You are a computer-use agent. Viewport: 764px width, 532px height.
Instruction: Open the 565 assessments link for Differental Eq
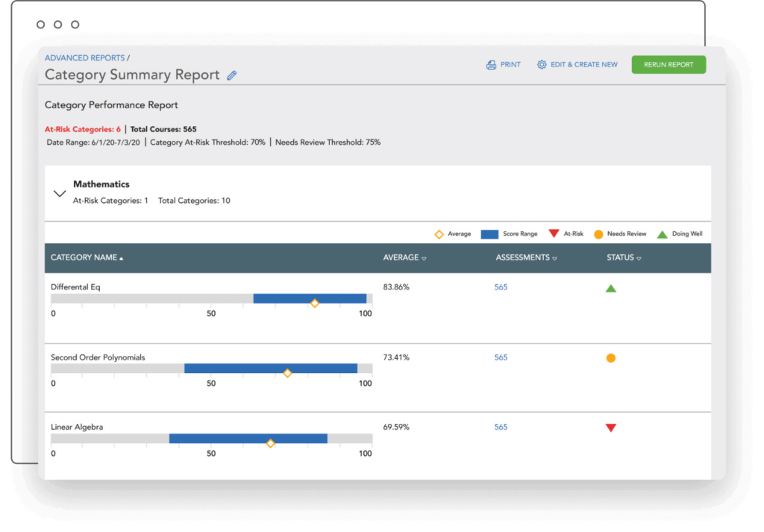tap(501, 288)
